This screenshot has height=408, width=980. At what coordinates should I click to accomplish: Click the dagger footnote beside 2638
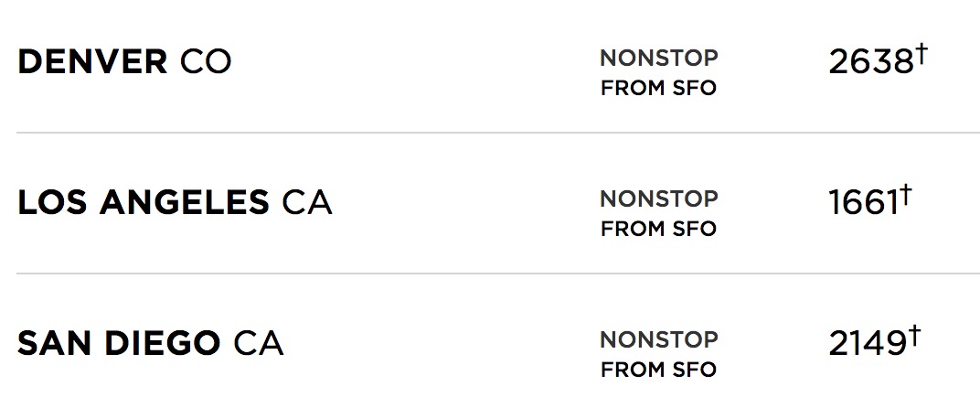(922, 55)
